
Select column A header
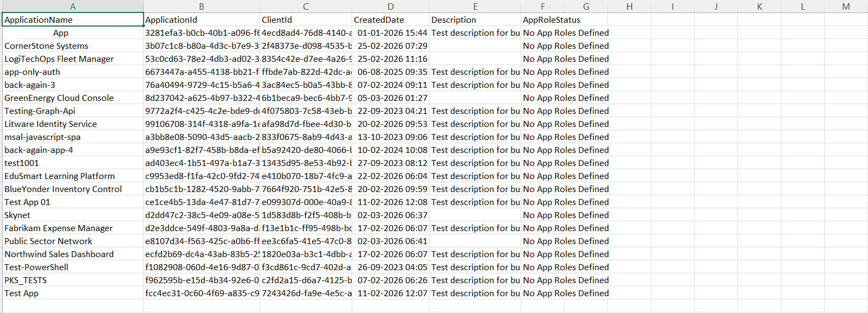[73, 7]
